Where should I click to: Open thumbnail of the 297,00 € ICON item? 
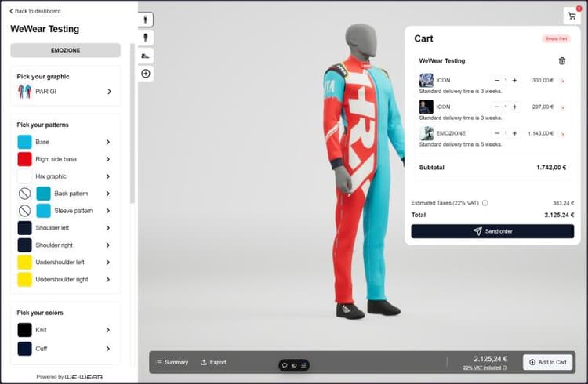[426, 107]
